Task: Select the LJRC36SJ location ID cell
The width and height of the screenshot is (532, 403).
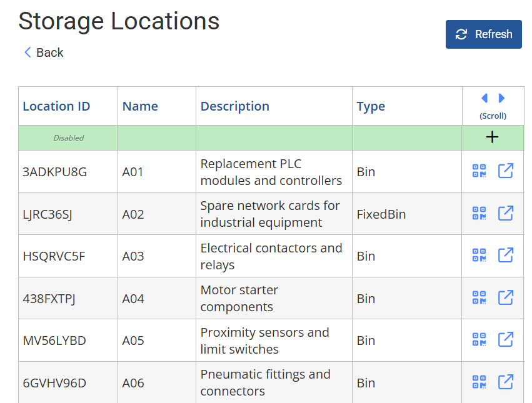Action: (x=48, y=214)
